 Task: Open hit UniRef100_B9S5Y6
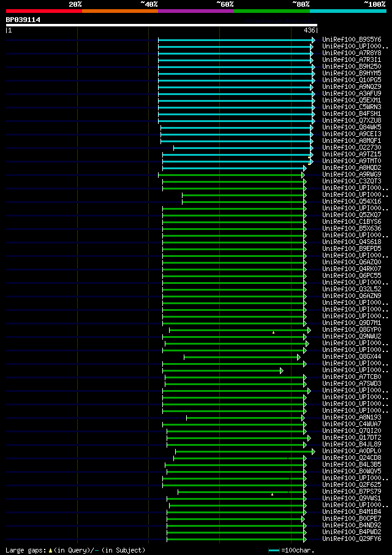[352, 40]
